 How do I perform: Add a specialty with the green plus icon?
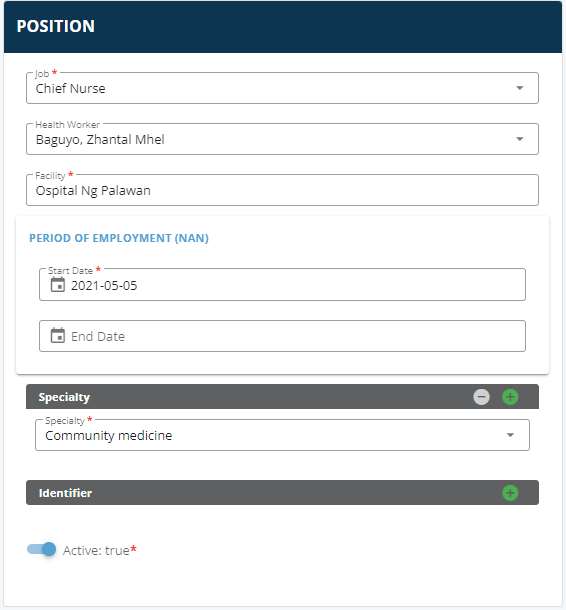[510, 397]
